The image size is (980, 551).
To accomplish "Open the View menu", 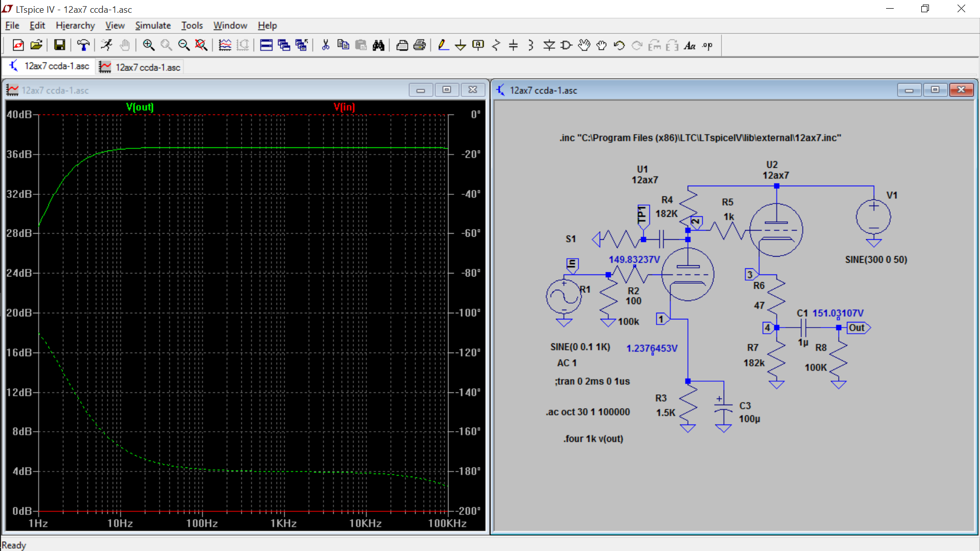I will click(x=115, y=26).
